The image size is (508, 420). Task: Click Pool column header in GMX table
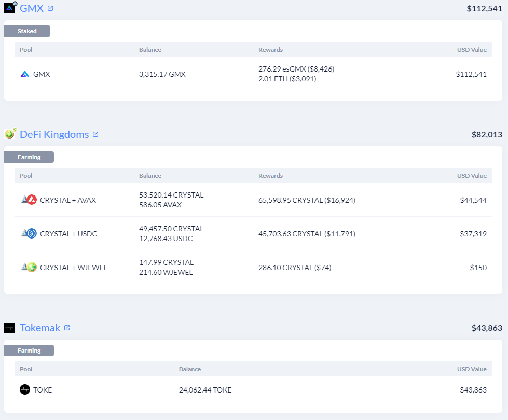click(26, 50)
